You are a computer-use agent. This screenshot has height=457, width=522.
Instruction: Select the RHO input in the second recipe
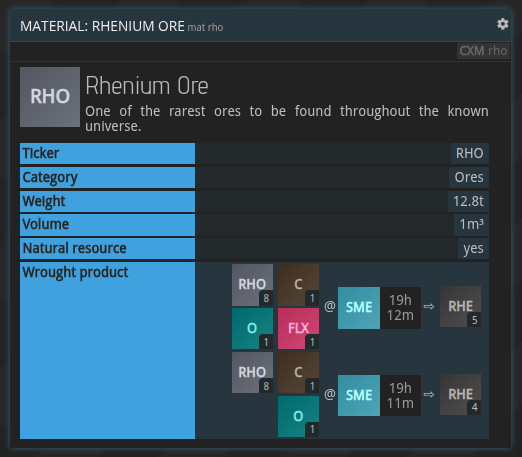click(252, 373)
